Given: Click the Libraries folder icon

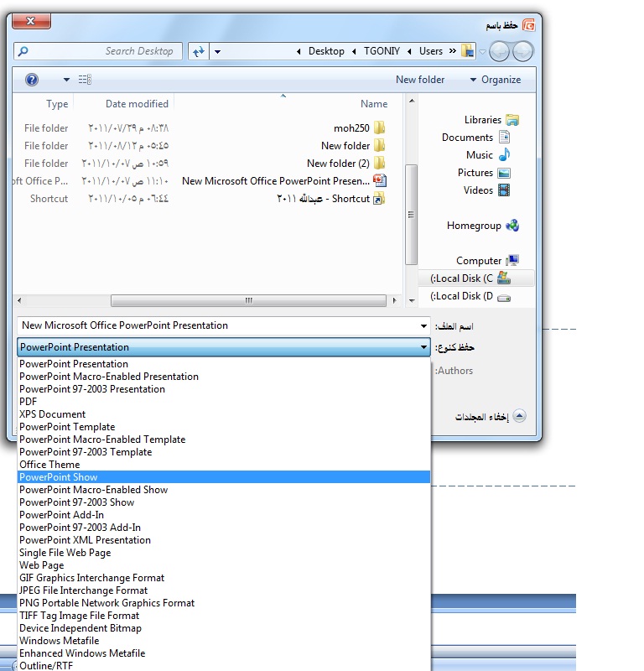Looking at the screenshot, I should (x=512, y=120).
